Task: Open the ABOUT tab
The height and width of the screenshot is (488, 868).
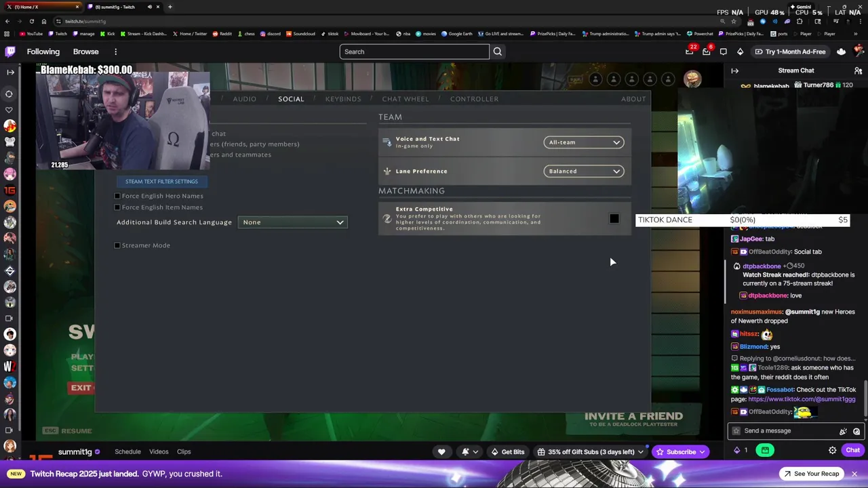Action: 633,99
